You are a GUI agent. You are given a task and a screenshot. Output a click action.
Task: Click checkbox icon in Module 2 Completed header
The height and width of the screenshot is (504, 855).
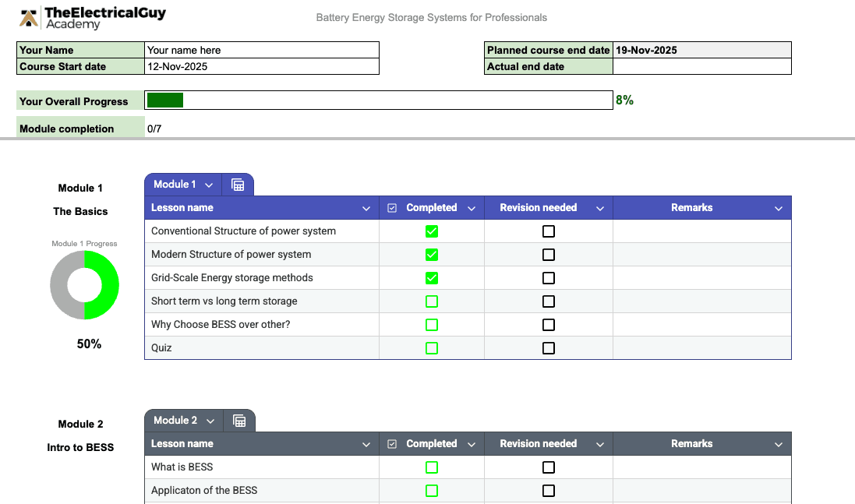click(x=392, y=444)
